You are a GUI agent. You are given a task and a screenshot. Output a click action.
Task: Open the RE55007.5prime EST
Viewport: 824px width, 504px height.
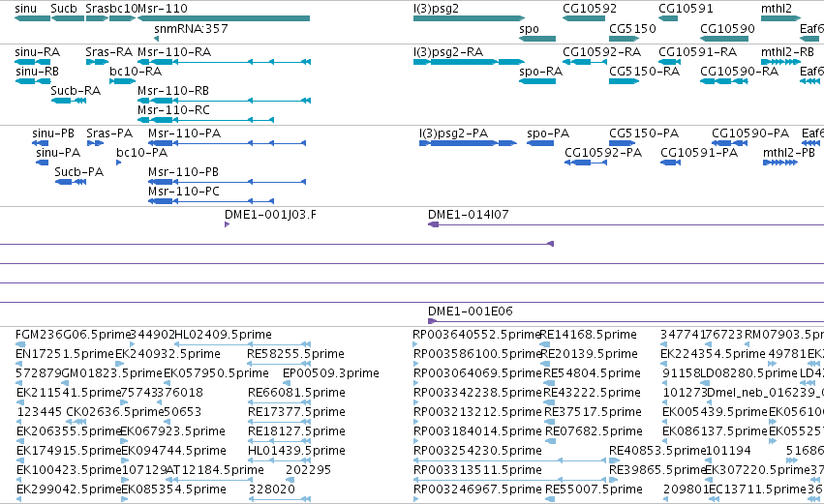[550, 499]
